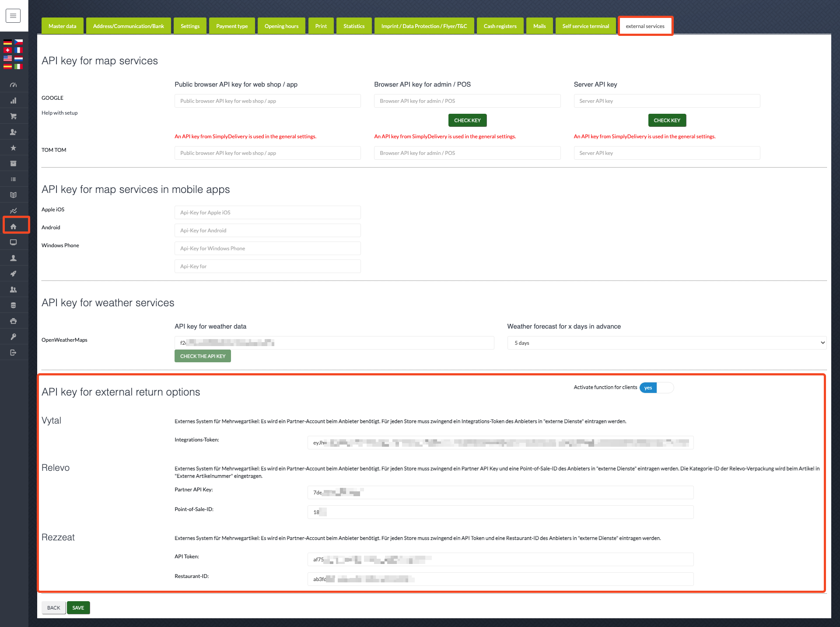Click CHECK KEY under Server API key
This screenshot has width=840, height=627.
tap(667, 120)
